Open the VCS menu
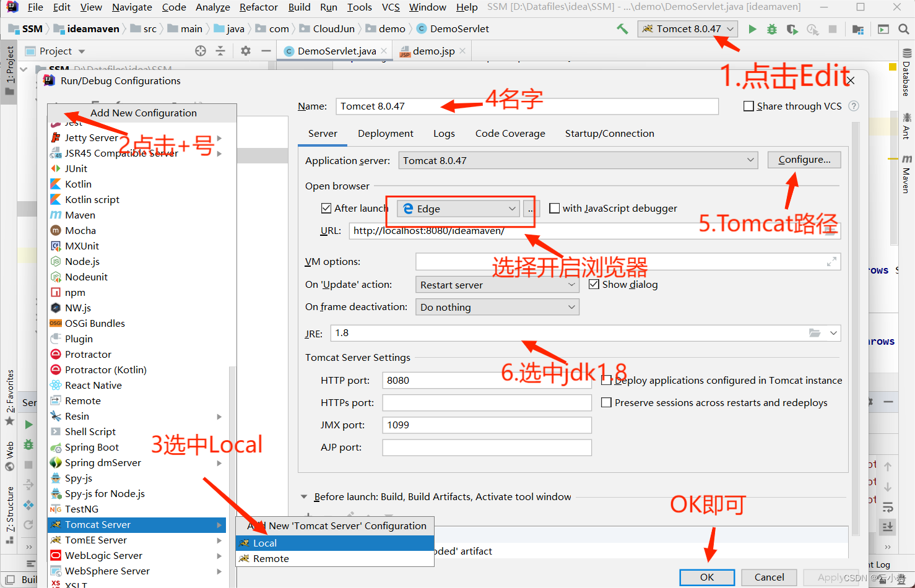The width and height of the screenshot is (915, 588). coord(391,7)
